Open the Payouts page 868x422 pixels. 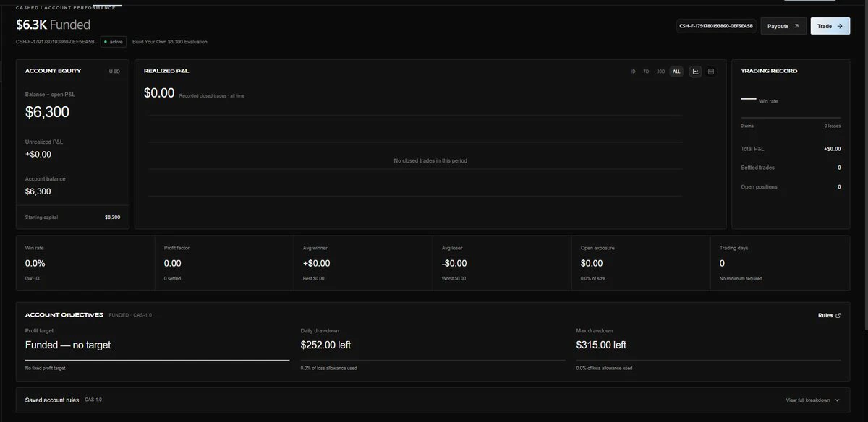pos(783,26)
